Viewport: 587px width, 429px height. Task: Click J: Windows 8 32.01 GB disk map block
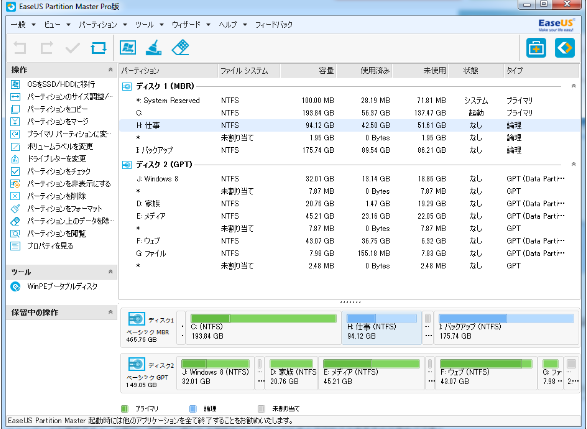pyautogui.click(x=215, y=373)
